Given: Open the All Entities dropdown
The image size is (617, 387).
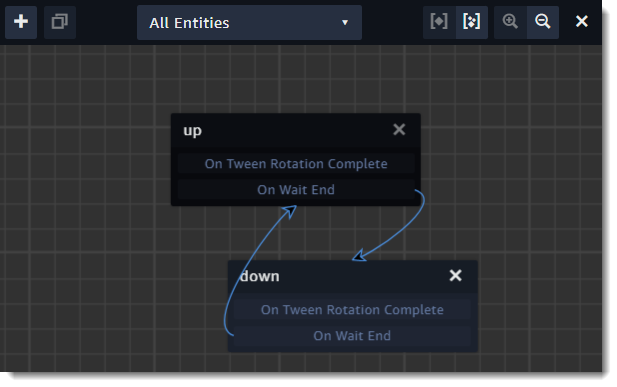Looking at the screenshot, I should 249,22.
